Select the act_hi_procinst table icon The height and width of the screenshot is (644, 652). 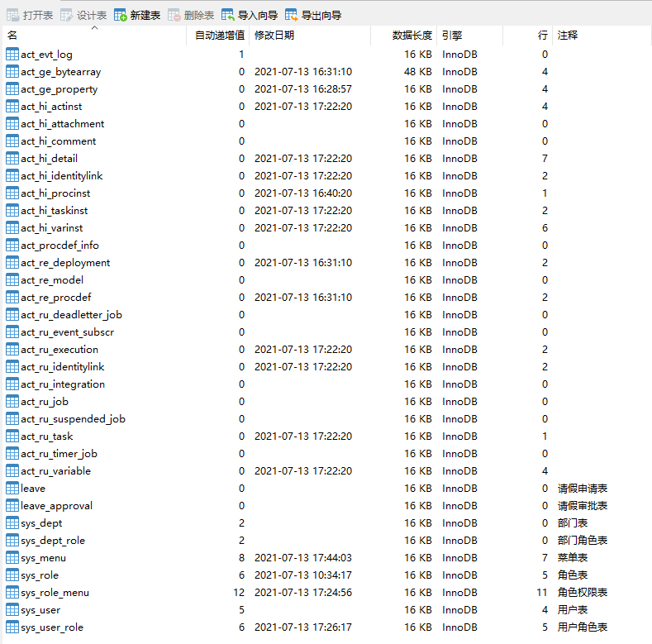(12, 193)
